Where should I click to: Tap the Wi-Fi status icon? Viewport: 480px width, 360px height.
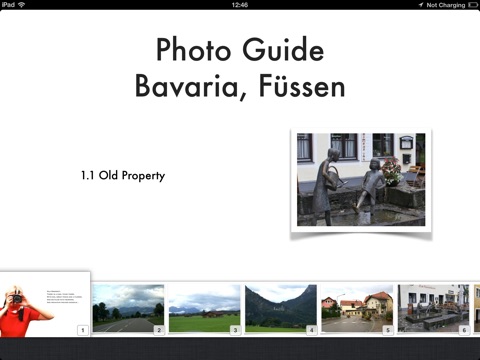pyautogui.click(x=22, y=5)
